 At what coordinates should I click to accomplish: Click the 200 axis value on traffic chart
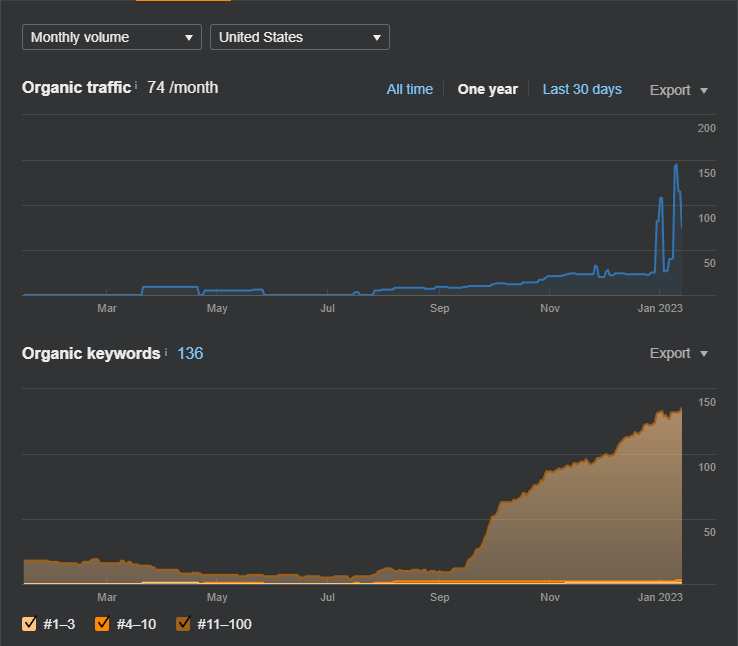(706, 128)
